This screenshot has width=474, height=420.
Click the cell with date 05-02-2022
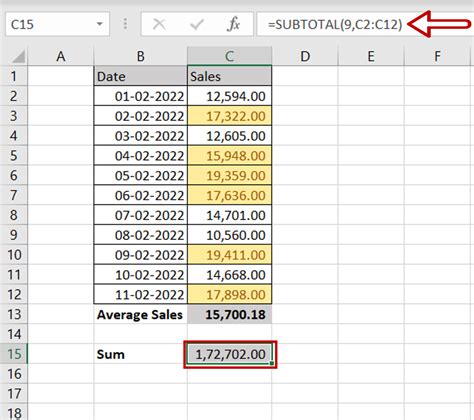click(141, 176)
